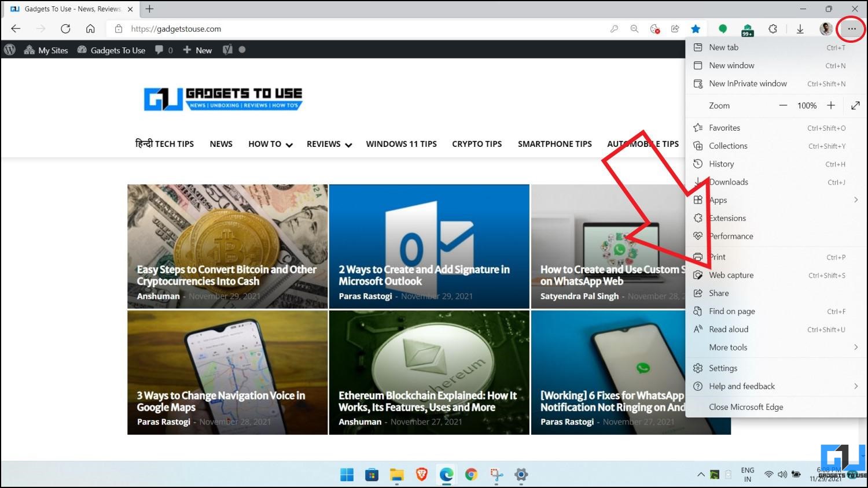Viewport: 868px width, 488px height.
Task: Open Downloads menu entry
Action: [775, 182]
